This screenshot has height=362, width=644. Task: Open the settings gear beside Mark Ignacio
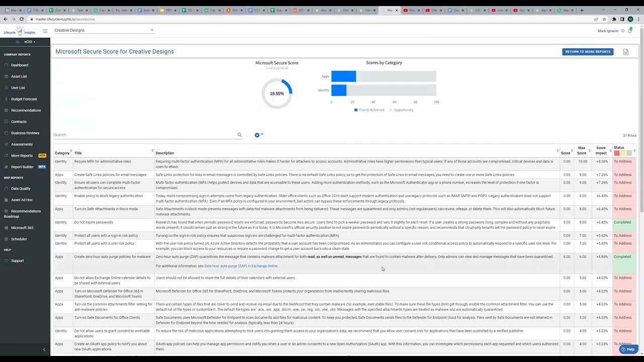pyautogui.click(x=623, y=31)
